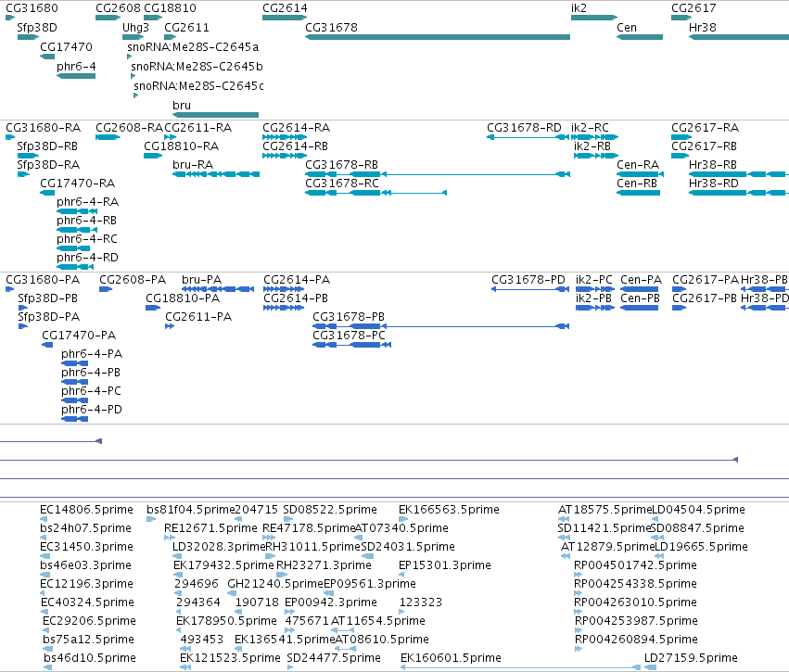Select the Sfp38D-RB transcript label
Viewport: 789px width, 672px height.
[47, 146]
